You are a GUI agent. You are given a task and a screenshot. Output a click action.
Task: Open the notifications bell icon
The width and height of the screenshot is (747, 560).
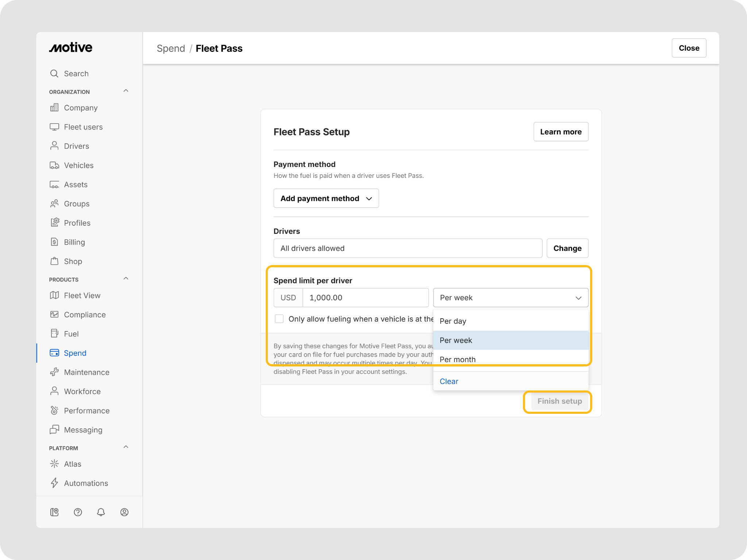(x=101, y=512)
